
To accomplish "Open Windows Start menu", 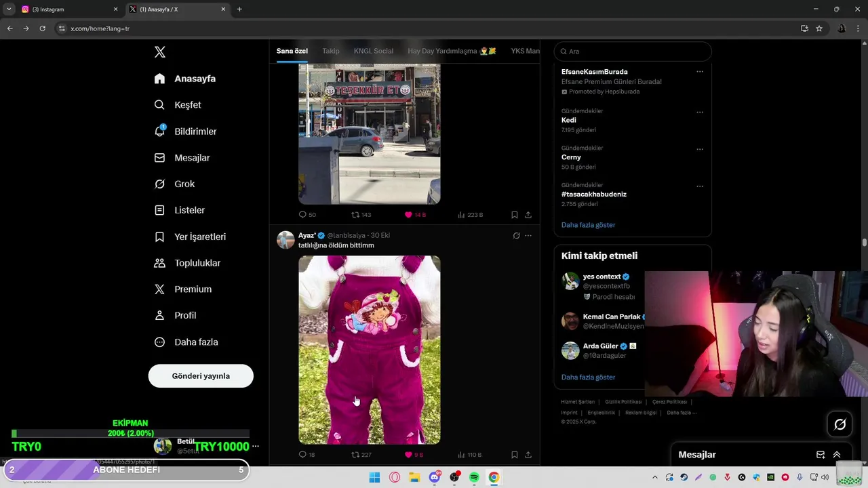I will 374,477.
